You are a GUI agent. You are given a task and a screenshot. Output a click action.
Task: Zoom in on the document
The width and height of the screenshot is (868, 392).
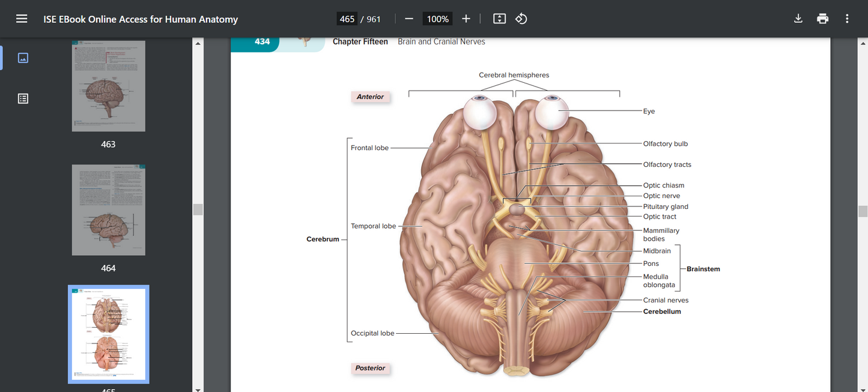tap(466, 18)
